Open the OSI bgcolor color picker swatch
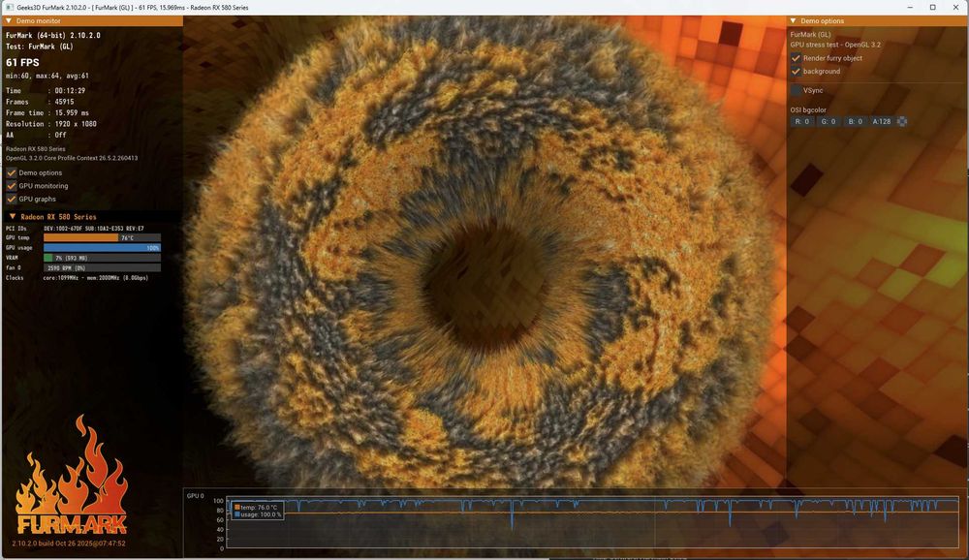Screen dimensions: 969x560 (x=902, y=122)
